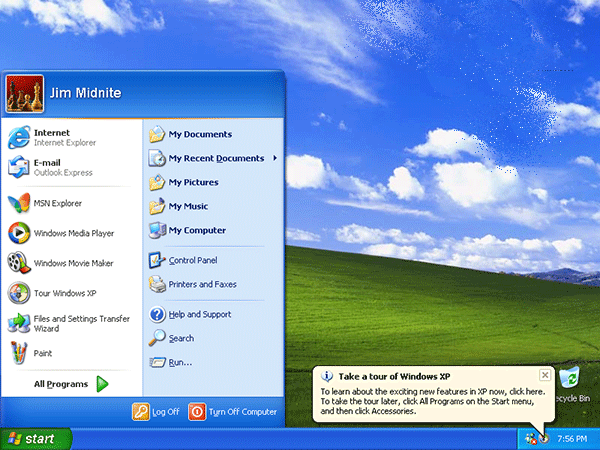Select the Windows Media Player text label

(x=74, y=233)
